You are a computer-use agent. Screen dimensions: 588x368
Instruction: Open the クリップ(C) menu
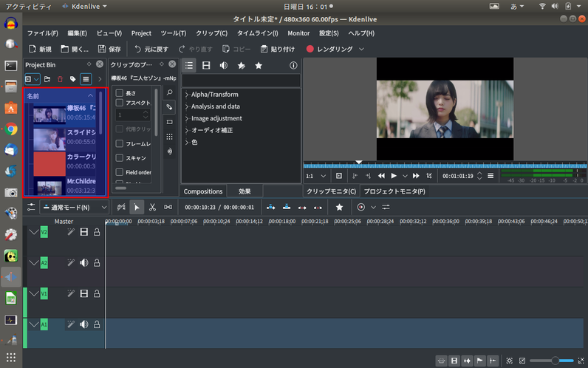pos(211,33)
